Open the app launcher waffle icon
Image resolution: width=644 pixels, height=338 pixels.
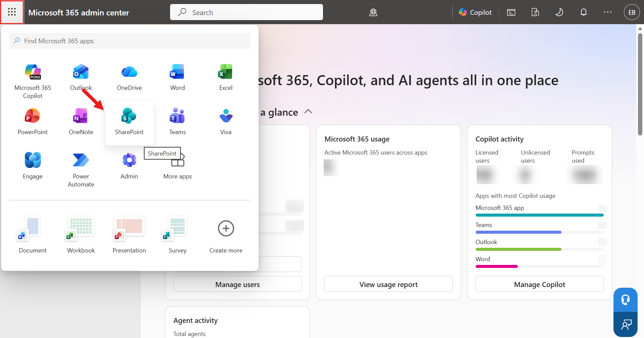[12, 12]
